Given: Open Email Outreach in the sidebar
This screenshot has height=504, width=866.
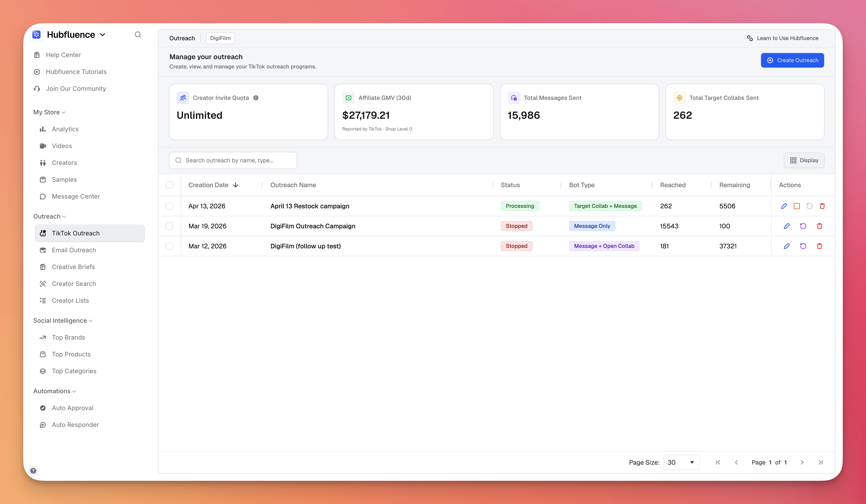Looking at the screenshot, I should click(x=74, y=250).
